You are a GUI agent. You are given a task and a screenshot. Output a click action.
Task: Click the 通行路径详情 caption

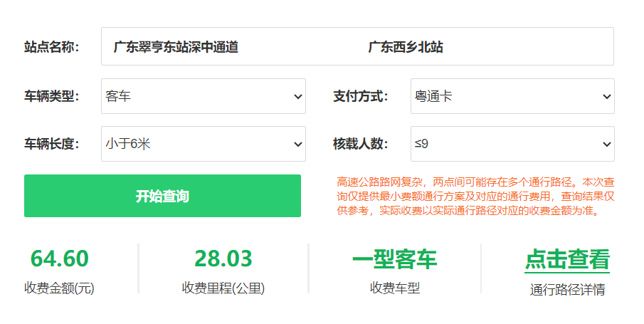coord(567,290)
